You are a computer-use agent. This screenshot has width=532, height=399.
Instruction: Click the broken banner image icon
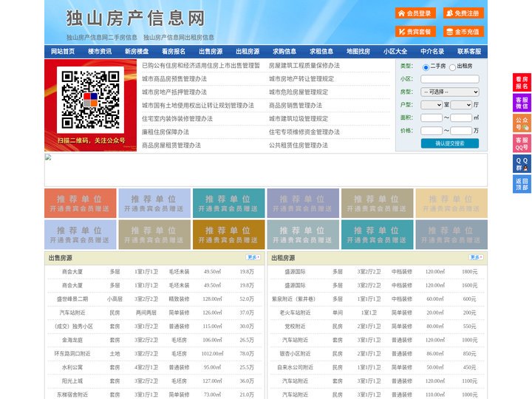(x=48, y=157)
